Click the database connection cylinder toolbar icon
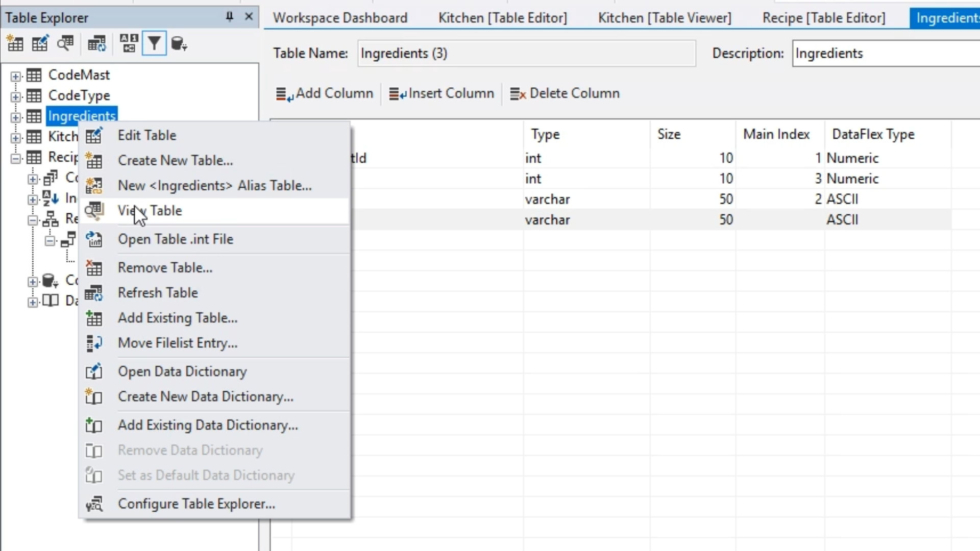Image resolution: width=980 pixels, height=551 pixels. tap(179, 44)
